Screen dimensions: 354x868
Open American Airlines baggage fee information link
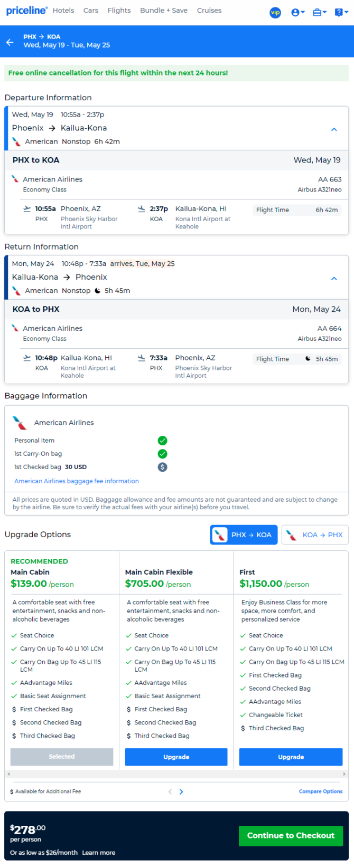pos(77,481)
